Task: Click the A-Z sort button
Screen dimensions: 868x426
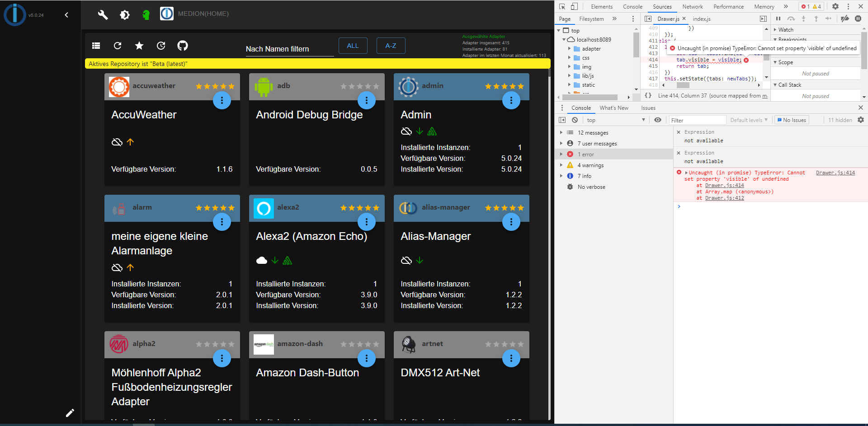Action: point(391,46)
